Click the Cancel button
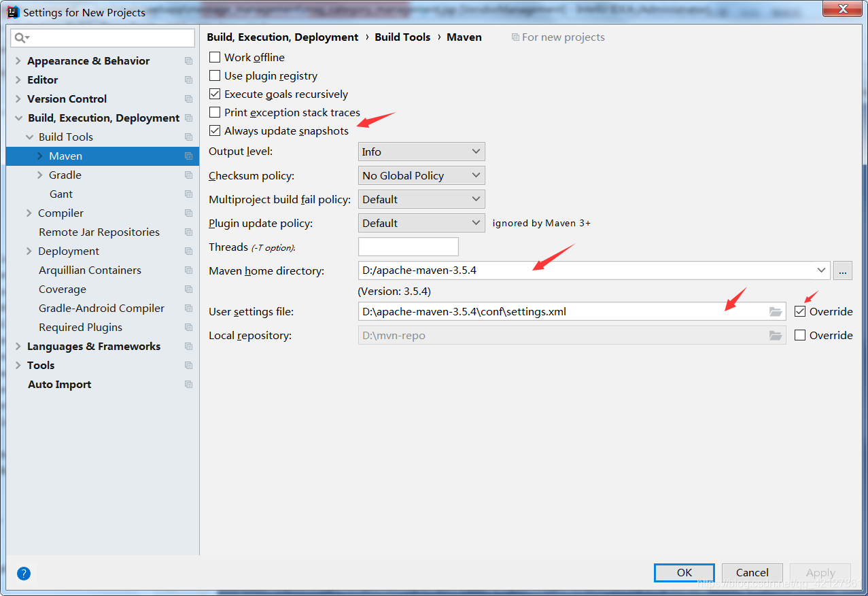Viewport: 868px width, 596px height. [752, 573]
